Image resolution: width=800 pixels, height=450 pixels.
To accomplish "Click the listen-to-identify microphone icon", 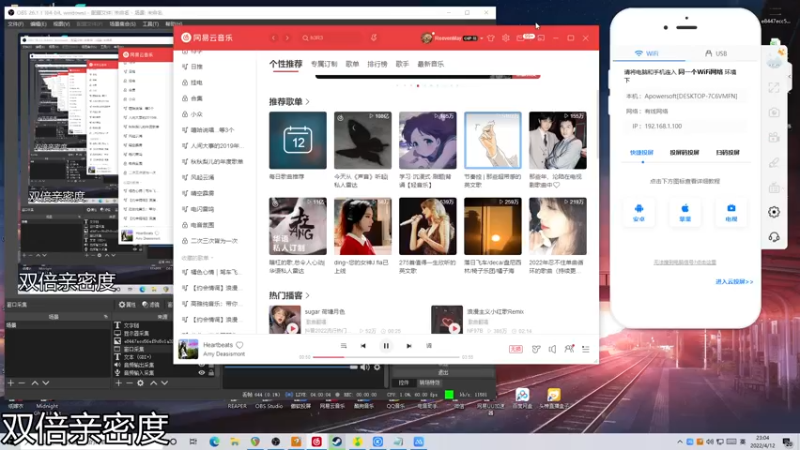I will pos(373,38).
